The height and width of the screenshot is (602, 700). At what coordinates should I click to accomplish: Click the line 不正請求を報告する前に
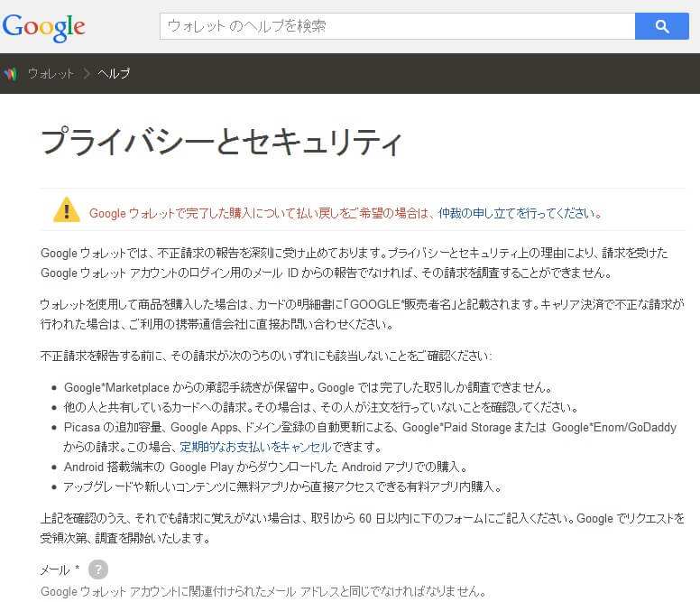[x=266, y=356]
